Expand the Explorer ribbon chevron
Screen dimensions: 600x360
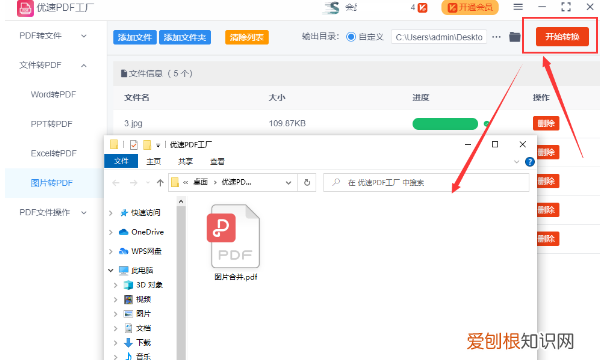pos(516,162)
